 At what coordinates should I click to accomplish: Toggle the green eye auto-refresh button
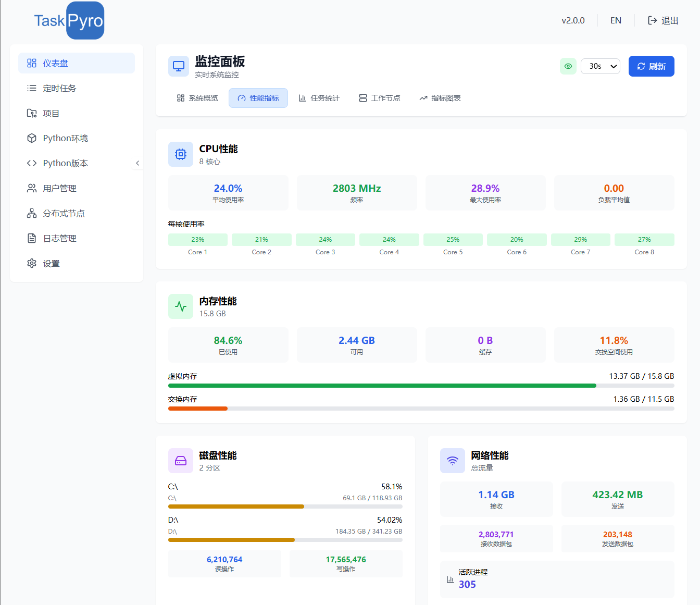pos(568,66)
